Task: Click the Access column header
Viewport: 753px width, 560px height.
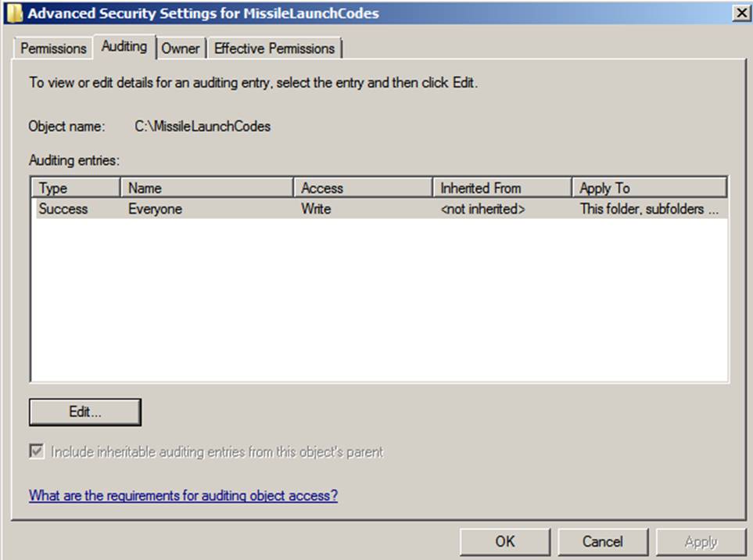Action: pyautogui.click(x=361, y=188)
